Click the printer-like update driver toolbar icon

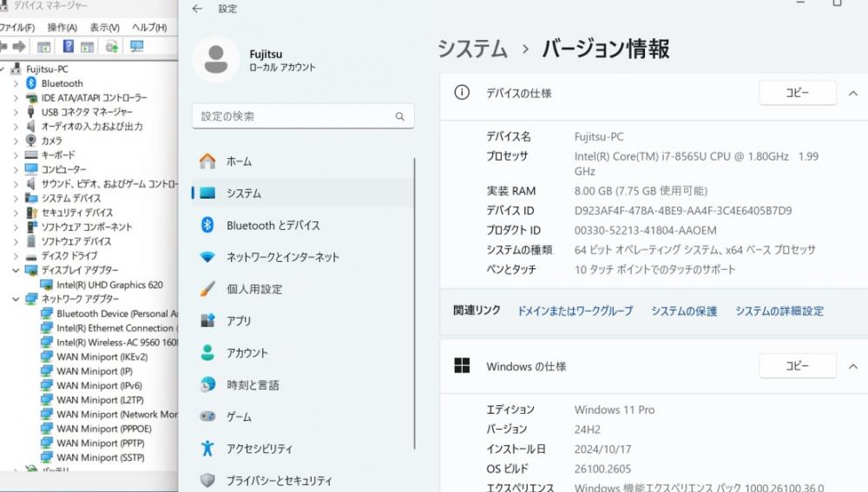[111, 47]
